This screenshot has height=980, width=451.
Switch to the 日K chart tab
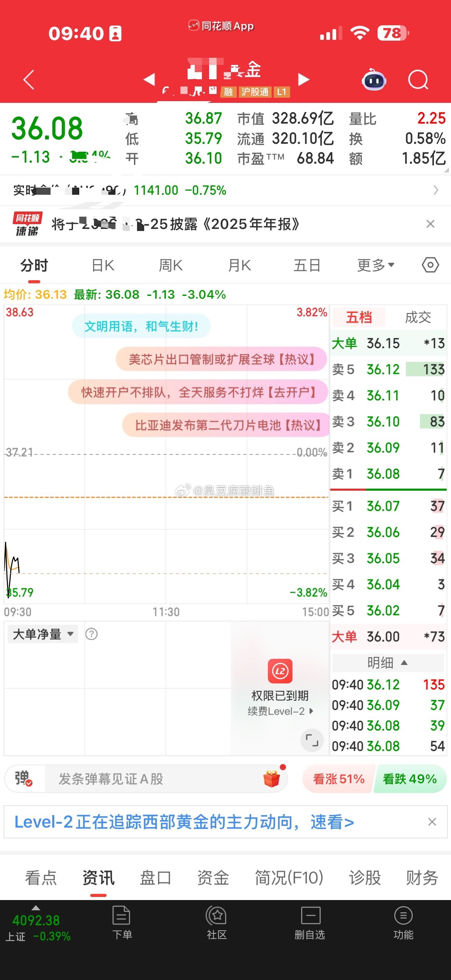coord(103,265)
